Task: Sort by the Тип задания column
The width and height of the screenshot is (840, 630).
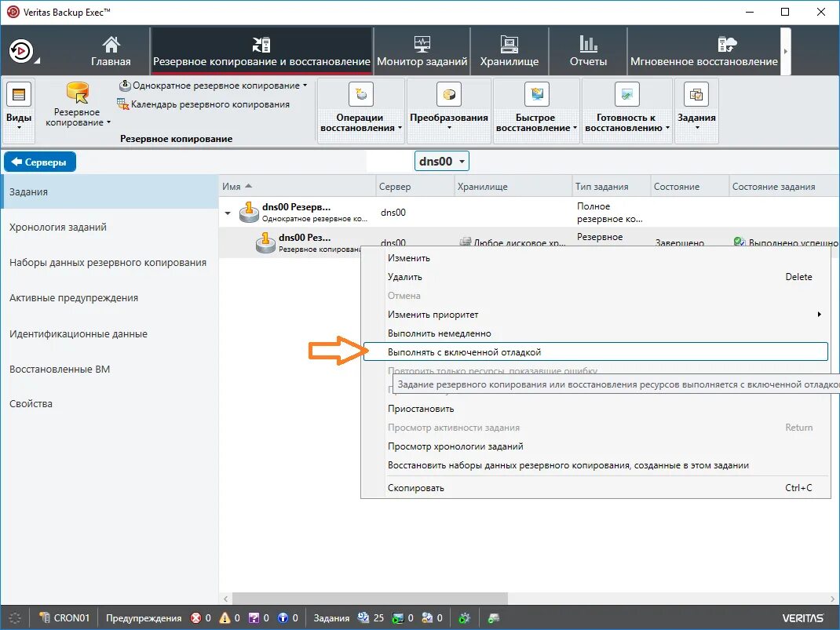Action: click(x=612, y=186)
